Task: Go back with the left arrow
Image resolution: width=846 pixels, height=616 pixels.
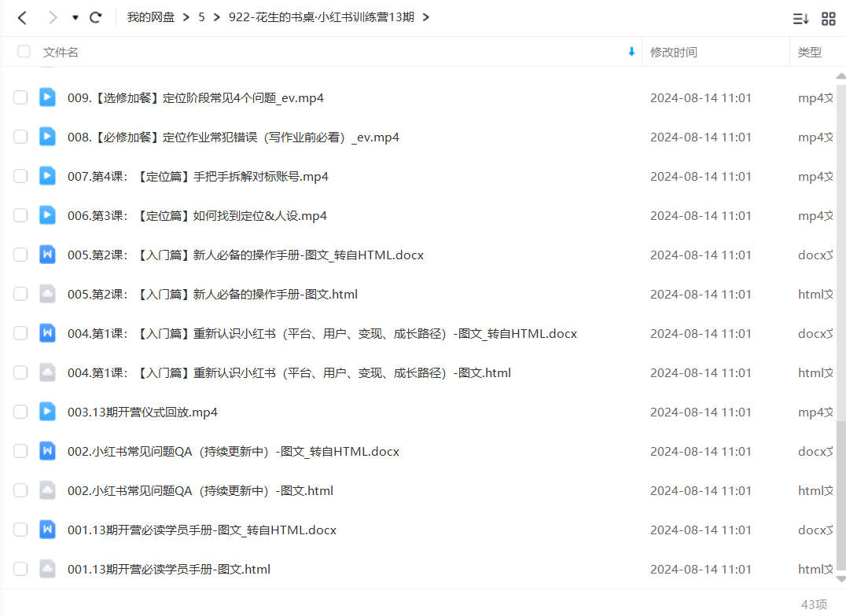Action: (x=22, y=18)
